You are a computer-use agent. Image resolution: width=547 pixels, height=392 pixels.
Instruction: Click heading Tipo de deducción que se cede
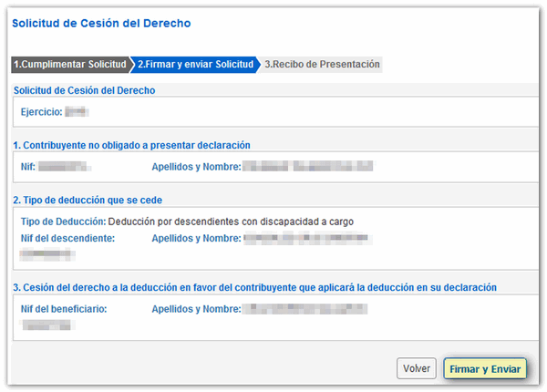click(x=100, y=200)
